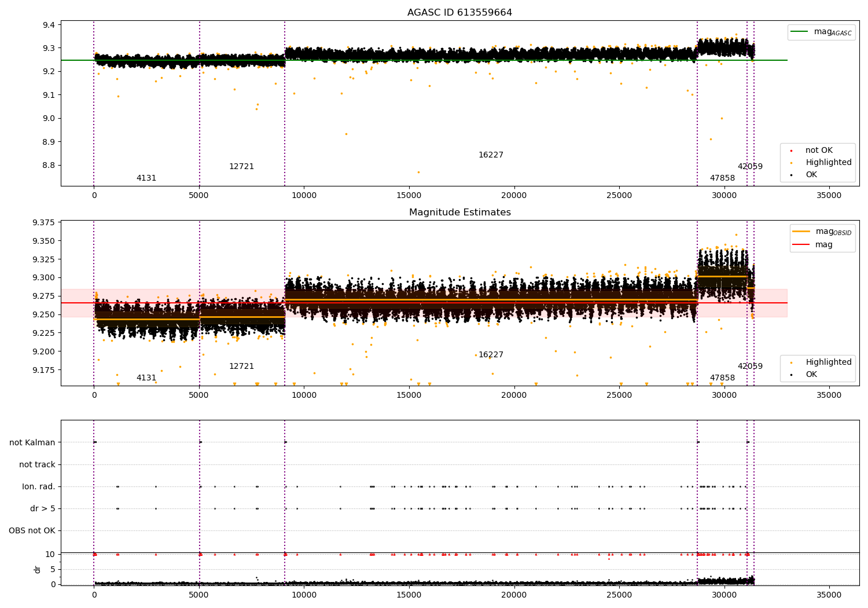868x608 pixels.
Task: Click label 42059 in Magnitude Estimates plot
Action: [750, 367]
